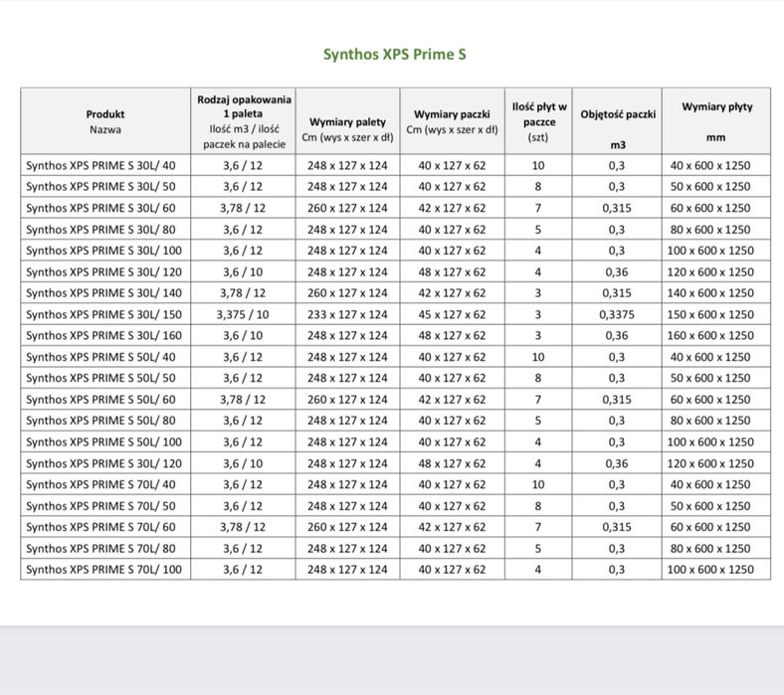Click the 'Synthos XPS Prime S' green title
The image size is (784, 695).
click(x=395, y=54)
